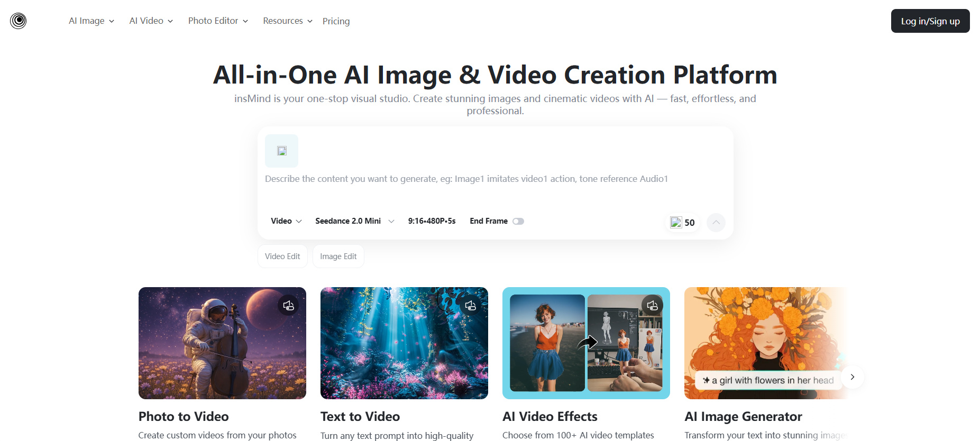Open the AI Image menu
This screenshot has width=980, height=441.
[91, 21]
